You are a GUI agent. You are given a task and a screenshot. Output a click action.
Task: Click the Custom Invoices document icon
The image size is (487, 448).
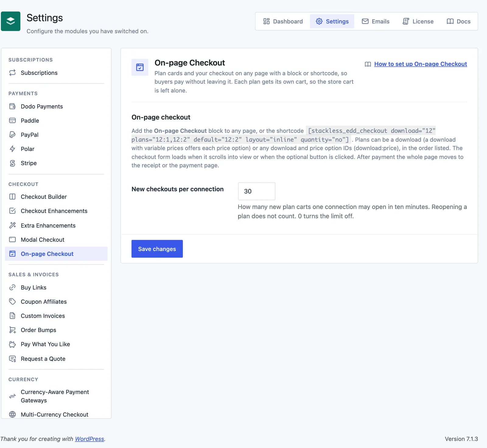[x=12, y=316]
